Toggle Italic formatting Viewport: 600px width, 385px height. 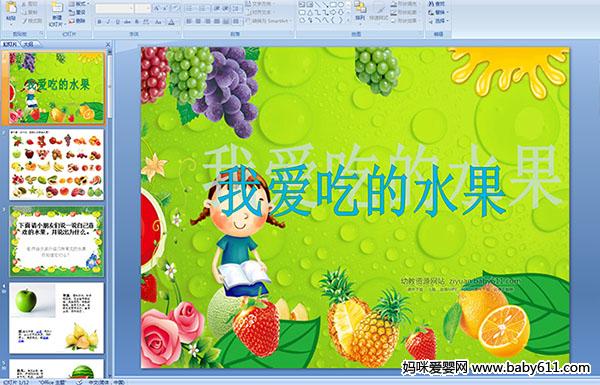click(108, 22)
